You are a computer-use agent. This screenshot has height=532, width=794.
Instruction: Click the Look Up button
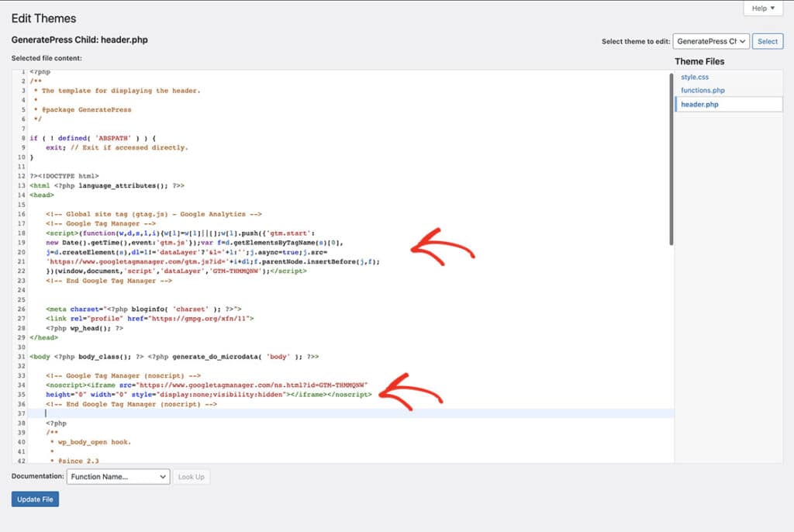tap(192, 476)
